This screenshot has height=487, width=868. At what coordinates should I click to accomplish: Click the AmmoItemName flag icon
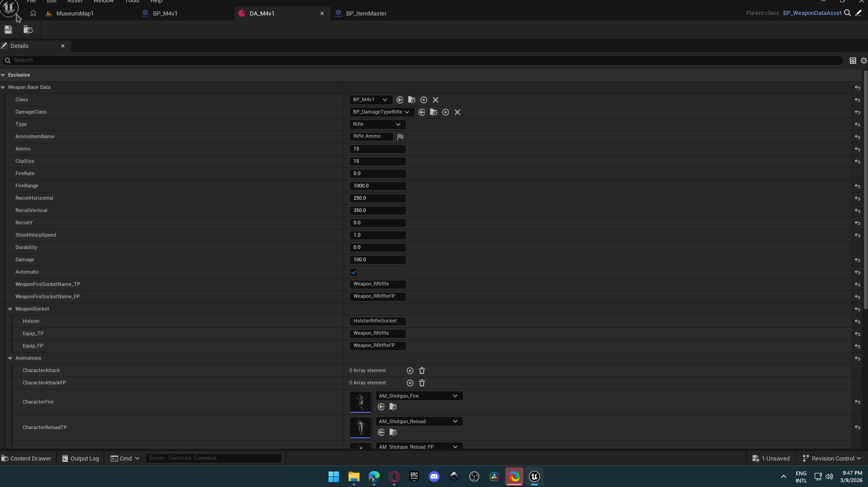tap(400, 137)
